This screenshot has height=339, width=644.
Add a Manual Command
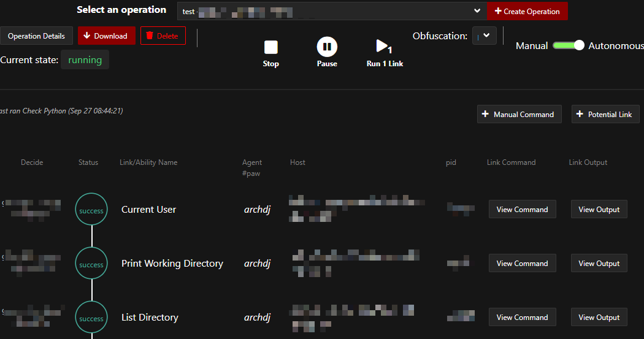[519, 114]
